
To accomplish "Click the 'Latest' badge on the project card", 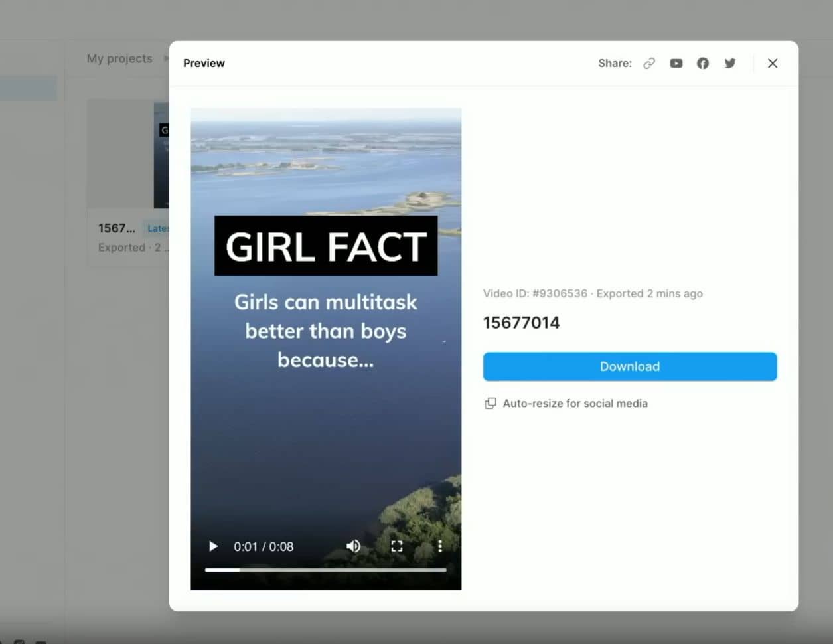I will click(x=157, y=228).
